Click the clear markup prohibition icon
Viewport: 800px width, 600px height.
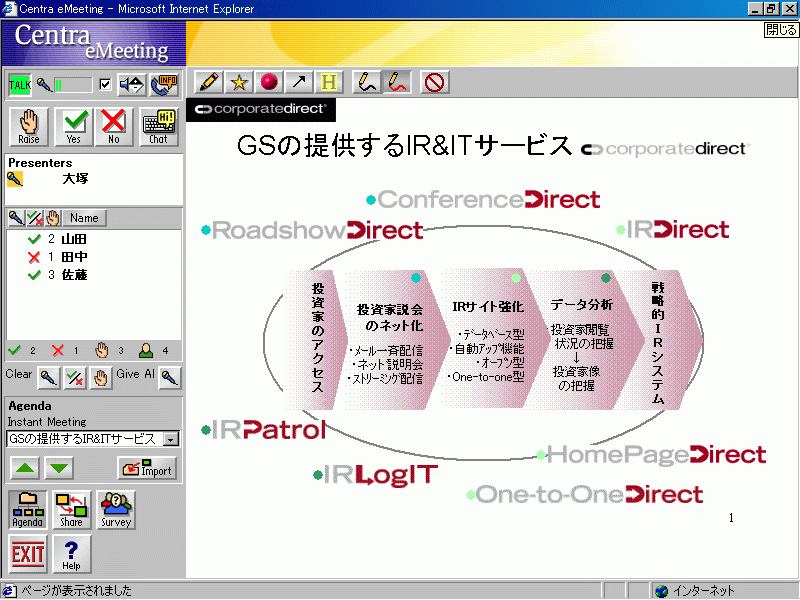tap(433, 82)
